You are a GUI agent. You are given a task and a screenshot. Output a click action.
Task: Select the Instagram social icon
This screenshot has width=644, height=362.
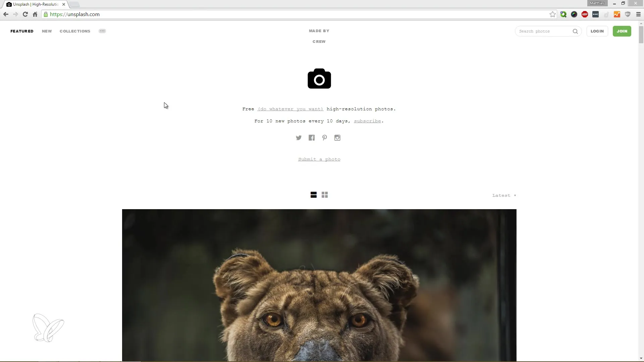[337, 137]
